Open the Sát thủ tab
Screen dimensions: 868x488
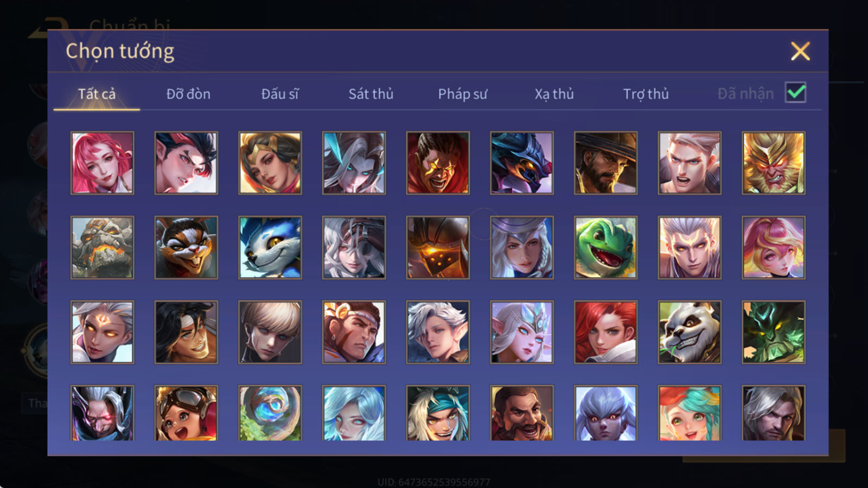[x=371, y=94]
